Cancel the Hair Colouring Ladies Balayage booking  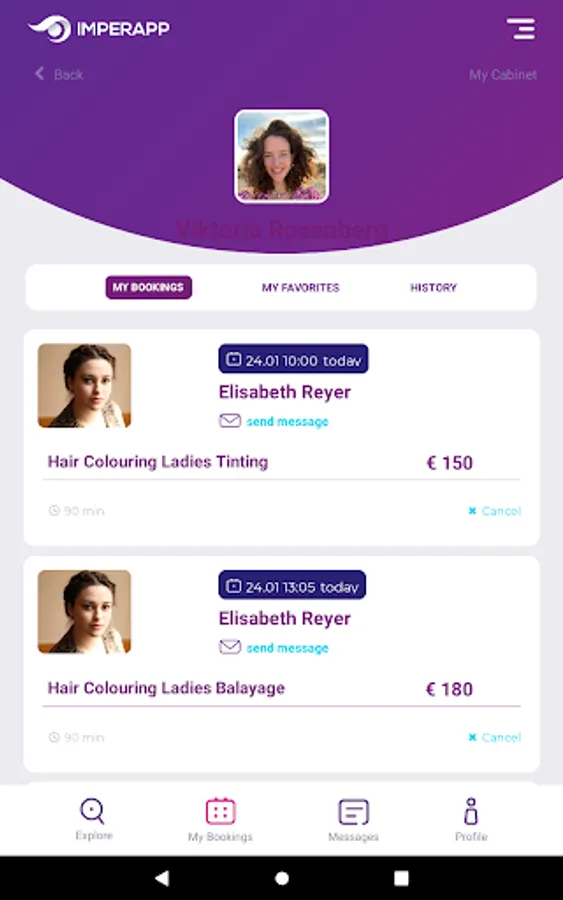[x=495, y=737]
